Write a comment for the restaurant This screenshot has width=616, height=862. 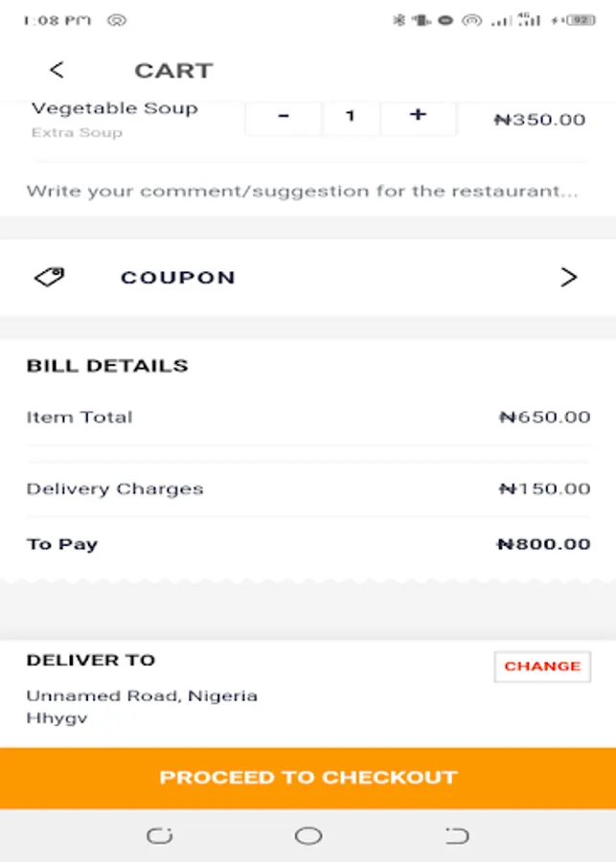(x=302, y=191)
